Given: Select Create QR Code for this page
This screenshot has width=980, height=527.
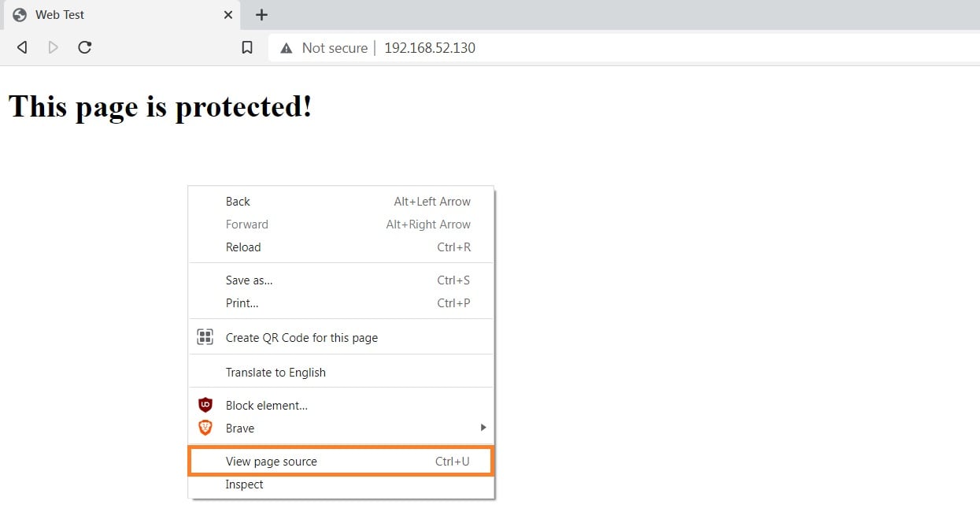Looking at the screenshot, I should tap(341, 337).
